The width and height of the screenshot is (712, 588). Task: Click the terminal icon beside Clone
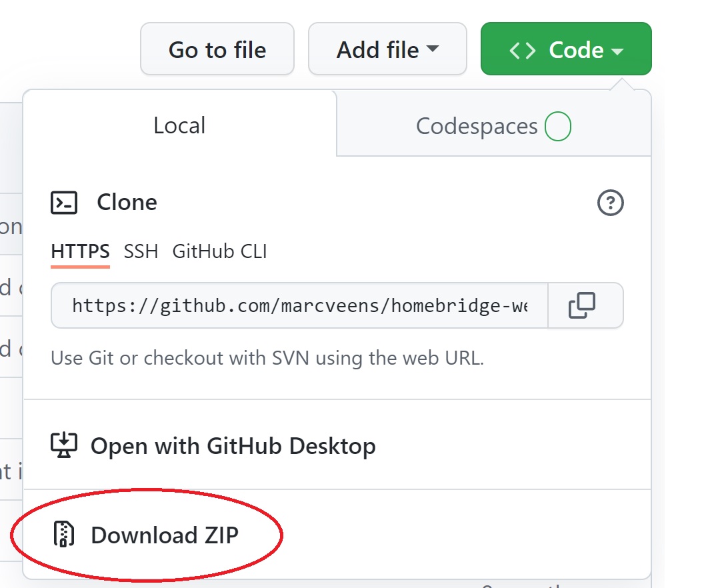tap(64, 203)
